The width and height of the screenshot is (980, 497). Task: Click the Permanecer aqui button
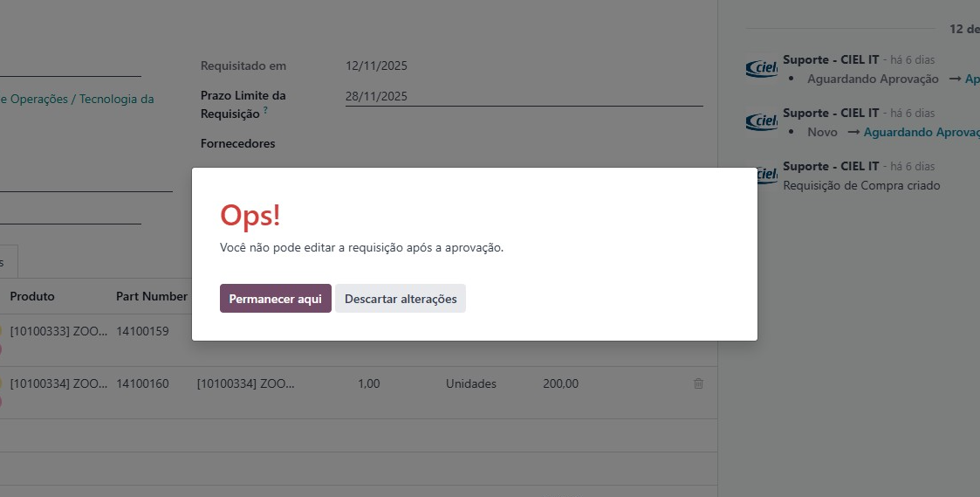(x=275, y=299)
